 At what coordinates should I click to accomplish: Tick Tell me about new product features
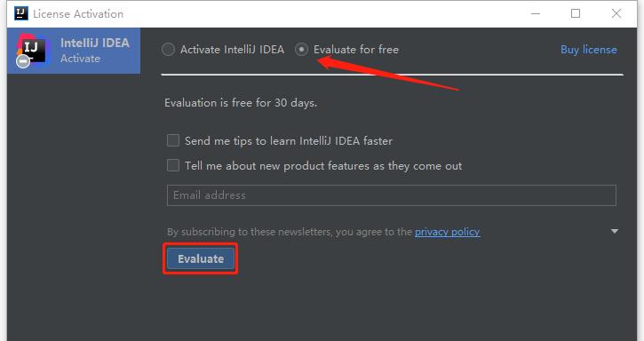pyautogui.click(x=173, y=165)
